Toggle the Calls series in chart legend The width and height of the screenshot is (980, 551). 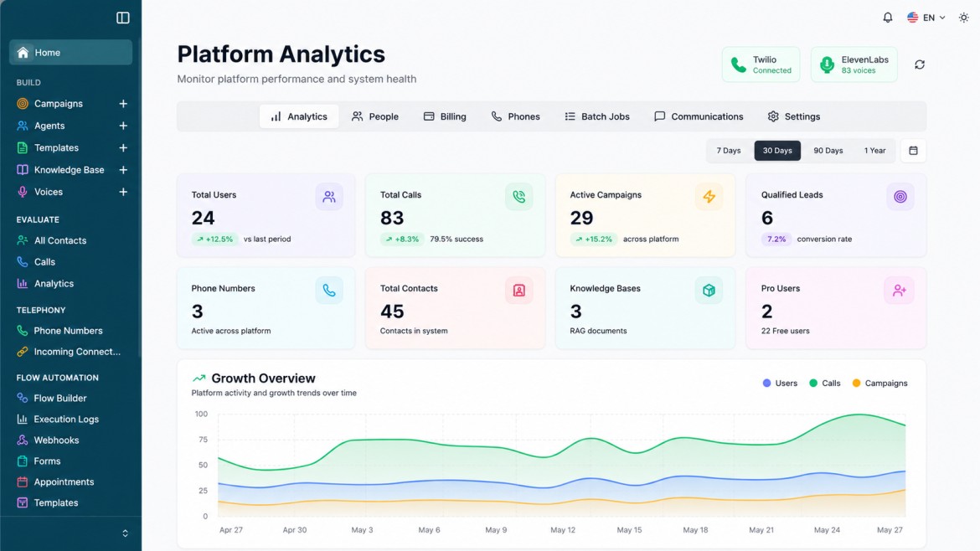[825, 383]
